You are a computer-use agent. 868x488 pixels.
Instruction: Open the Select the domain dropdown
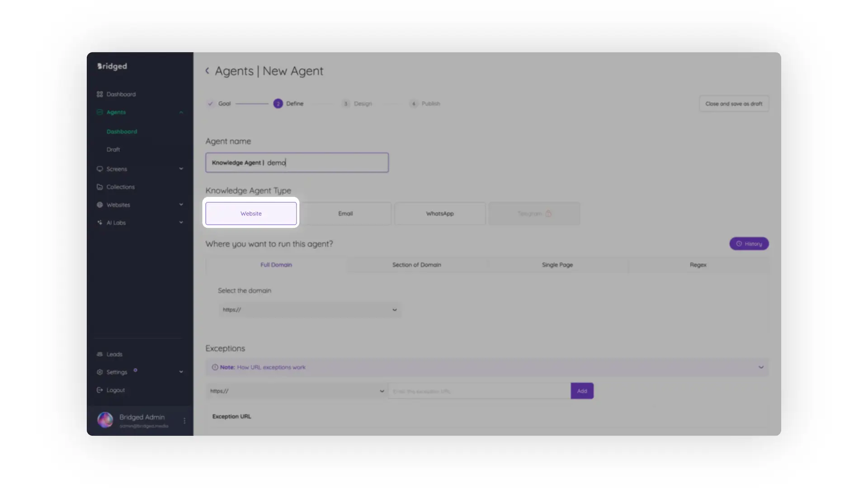pos(309,310)
